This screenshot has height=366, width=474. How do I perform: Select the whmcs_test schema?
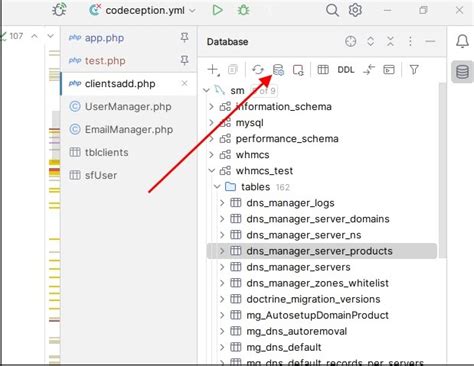(264, 171)
